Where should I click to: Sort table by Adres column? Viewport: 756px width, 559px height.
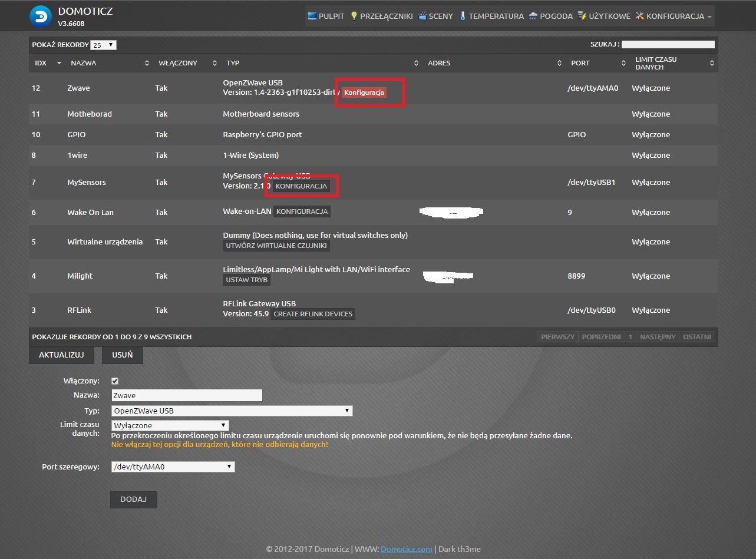[494, 63]
